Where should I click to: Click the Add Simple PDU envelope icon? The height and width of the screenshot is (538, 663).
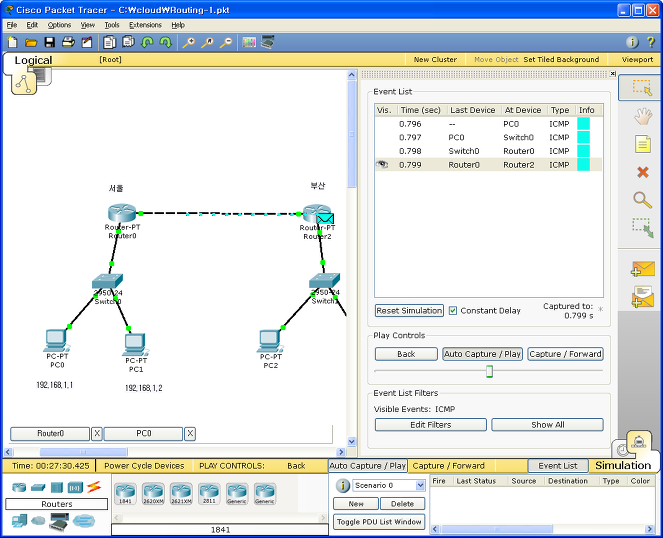point(642,269)
